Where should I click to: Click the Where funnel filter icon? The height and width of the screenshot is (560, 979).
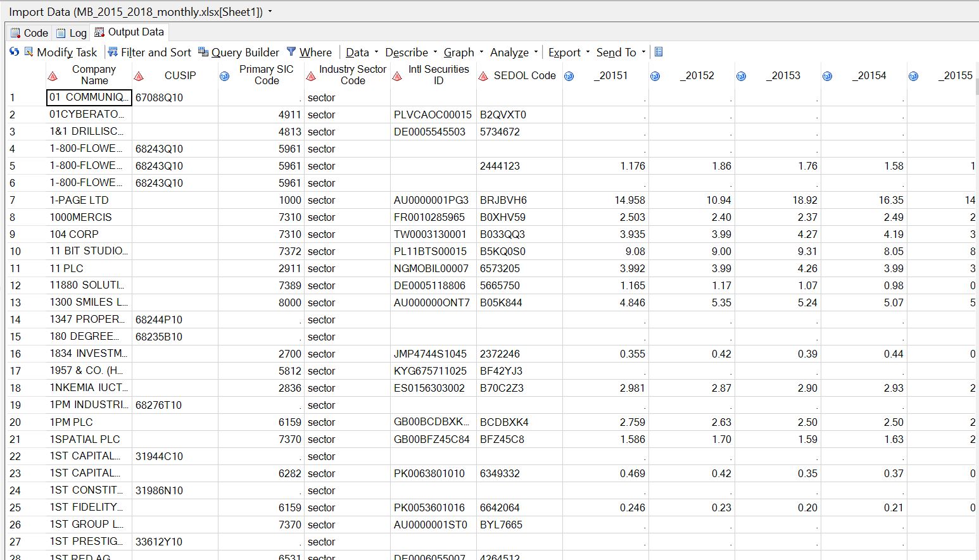tap(291, 52)
